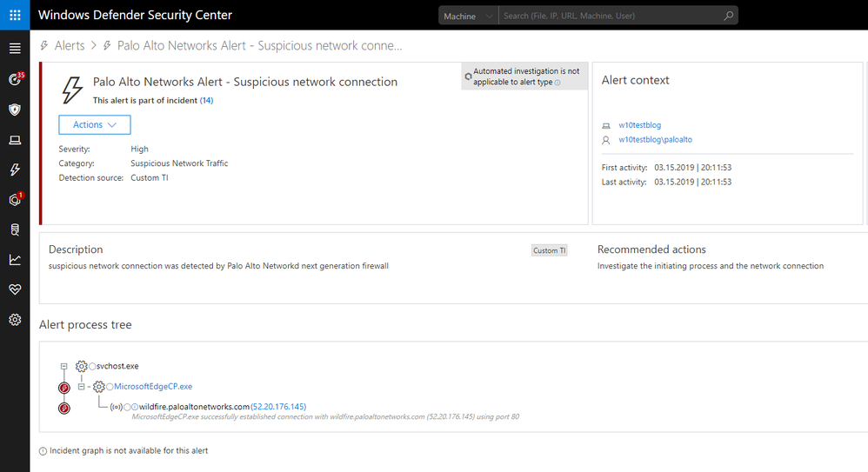Click the alert description sentence
Screen dimensions: 868x472
click(x=218, y=266)
